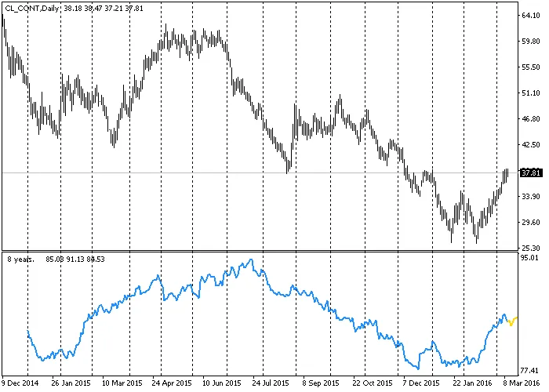The image size is (549, 392).
Task: Select the 9 Dec 2014 date label
Action: tap(20, 383)
